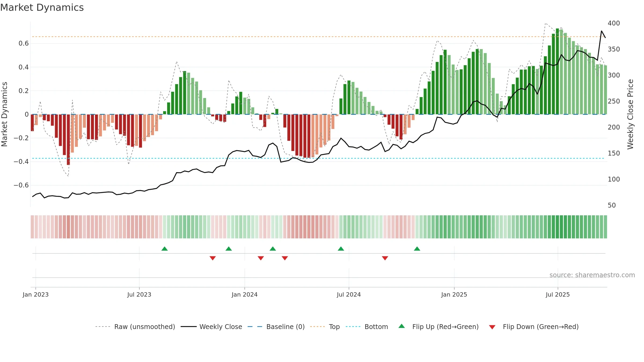The image size is (644, 362).
Task: Click the Jul 2023 x-axis label
Action: click(139, 294)
